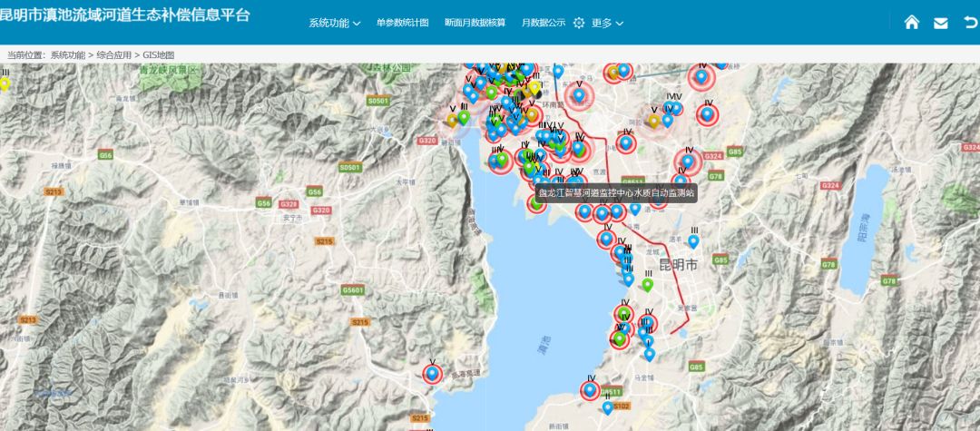This screenshot has width=980, height=431.
Task: Click the G5601 road shield
Action: pos(353,289)
